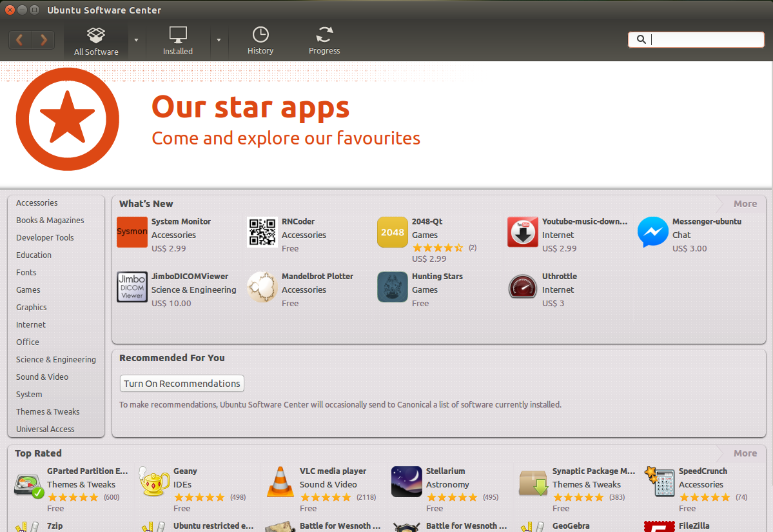
Task: Click the RNCoder app title
Action: coord(298,221)
